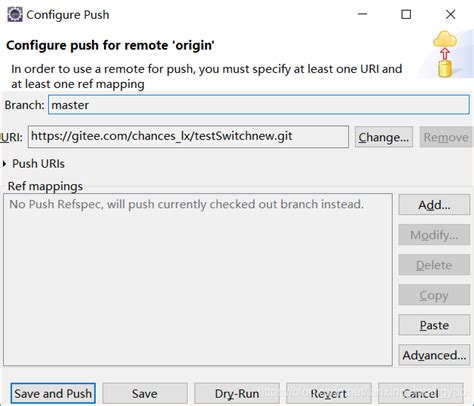This screenshot has height=406, width=474.
Task: Add a new ref mapping
Action: click(434, 205)
